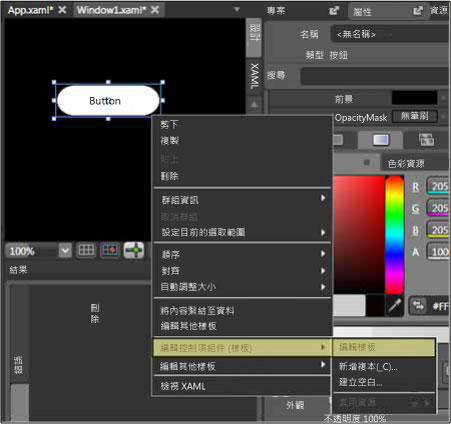Click the 結果 panel header
Viewport: 451px width, 425px height.
coord(18,269)
